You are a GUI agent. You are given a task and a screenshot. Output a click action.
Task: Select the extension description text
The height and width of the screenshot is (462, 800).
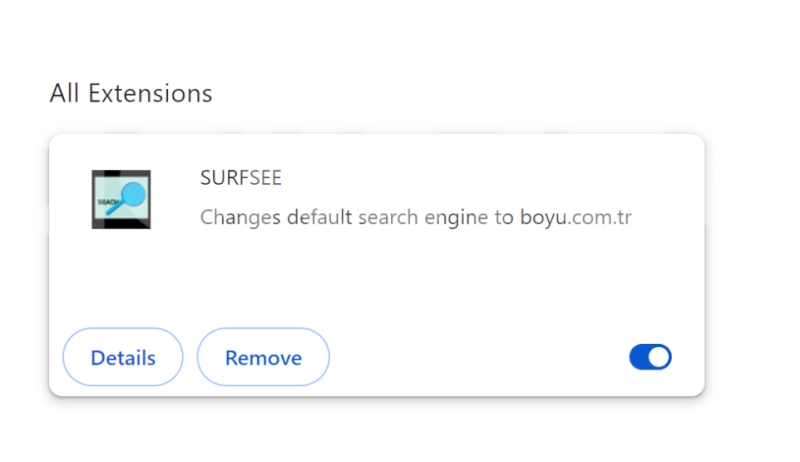[x=416, y=218]
